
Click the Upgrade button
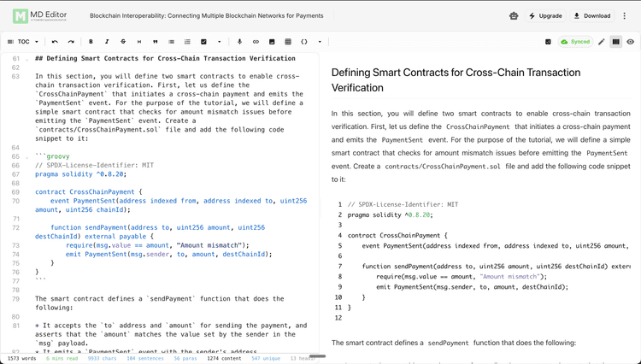pos(544,15)
